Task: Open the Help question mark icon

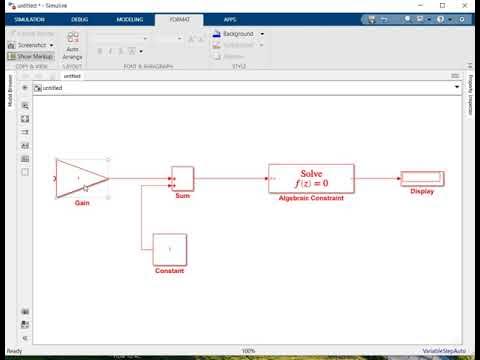Action: [440, 19]
